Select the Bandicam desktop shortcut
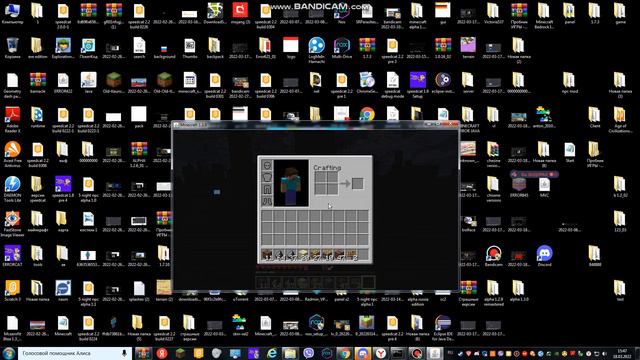Viewport: 640px width, 360px height. coord(493,256)
